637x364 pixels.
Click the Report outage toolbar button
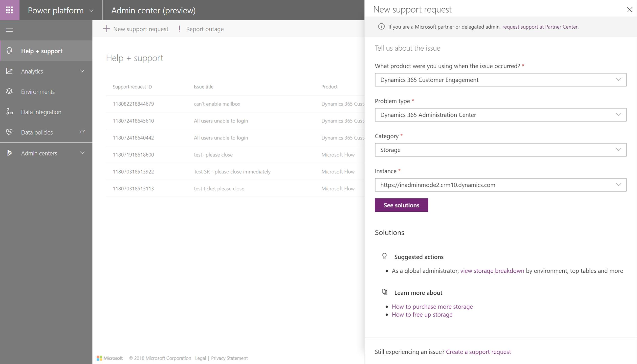point(201,29)
